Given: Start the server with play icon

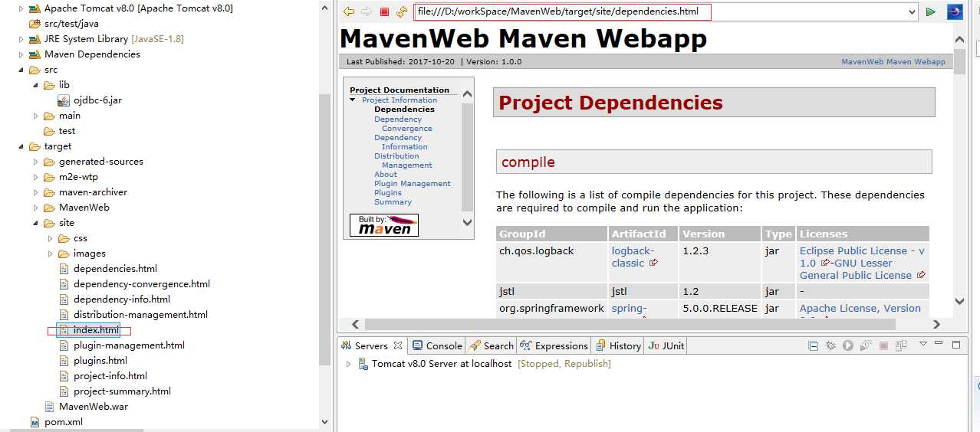Looking at the screenshot, I should 848,346.
